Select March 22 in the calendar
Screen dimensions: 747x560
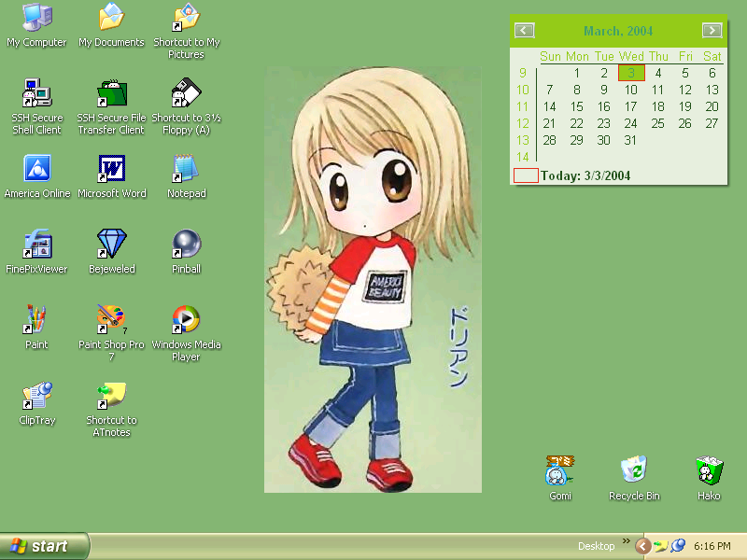(x=576, y=123)
